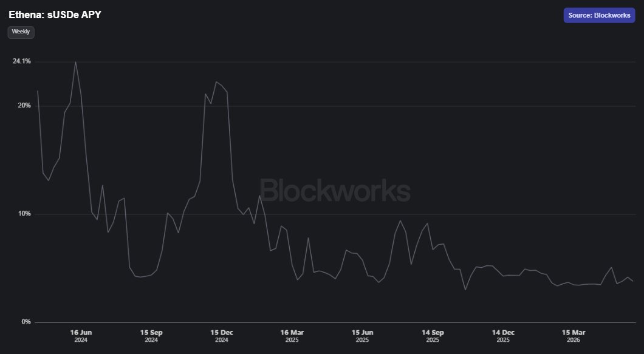Screen dimensions: 644x354
Task: Click the 0% y-axis label
Action: 26,322
